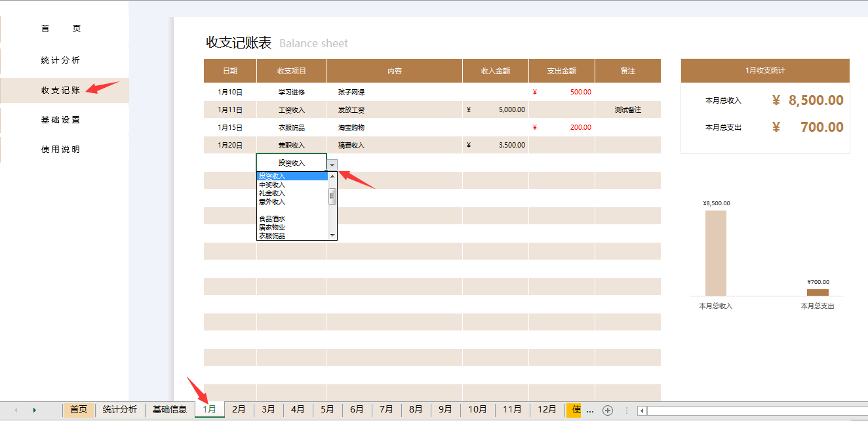Pick 礼金收入 in the dropdown list
This screenshot has width=868, height=421.
tap(292, 193)
